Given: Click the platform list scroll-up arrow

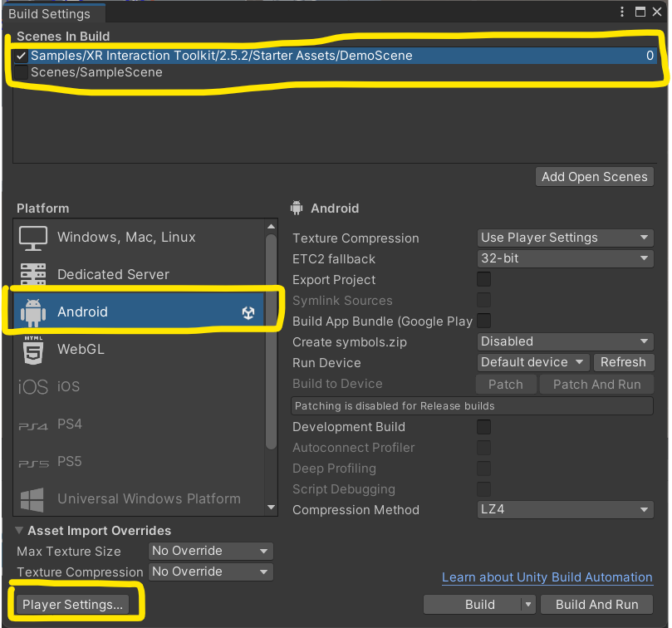Looking at the screenshot, I should point(271,226).
